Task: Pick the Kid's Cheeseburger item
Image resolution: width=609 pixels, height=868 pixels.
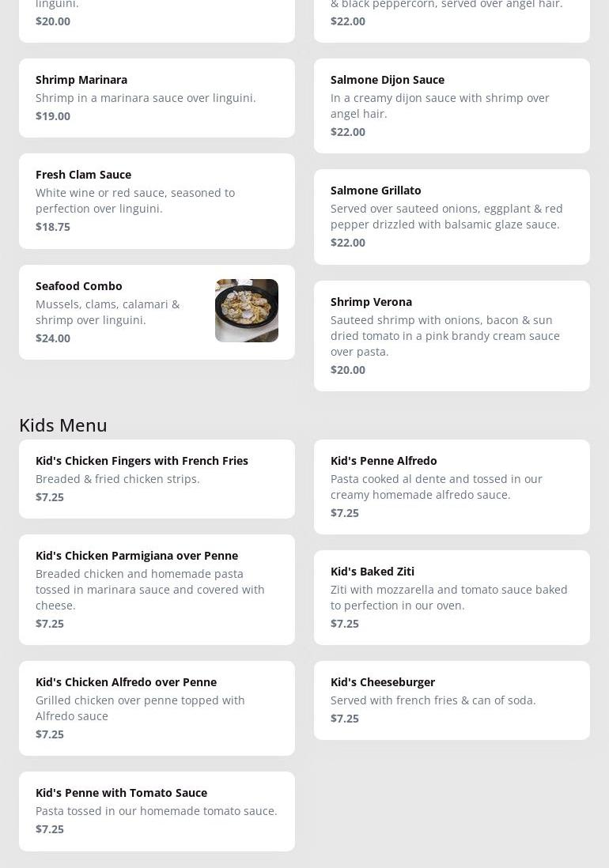Action: tap(452, 700)
